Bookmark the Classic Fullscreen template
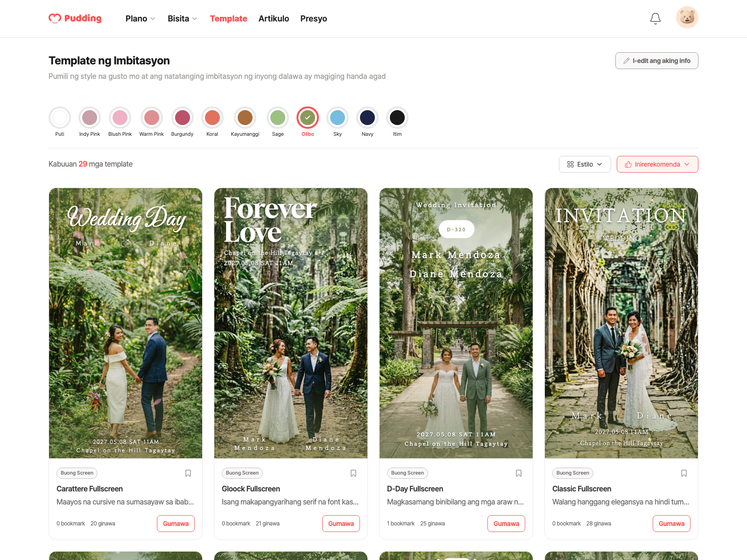This screenshot has width=747, height=560. tap(684, 473)
